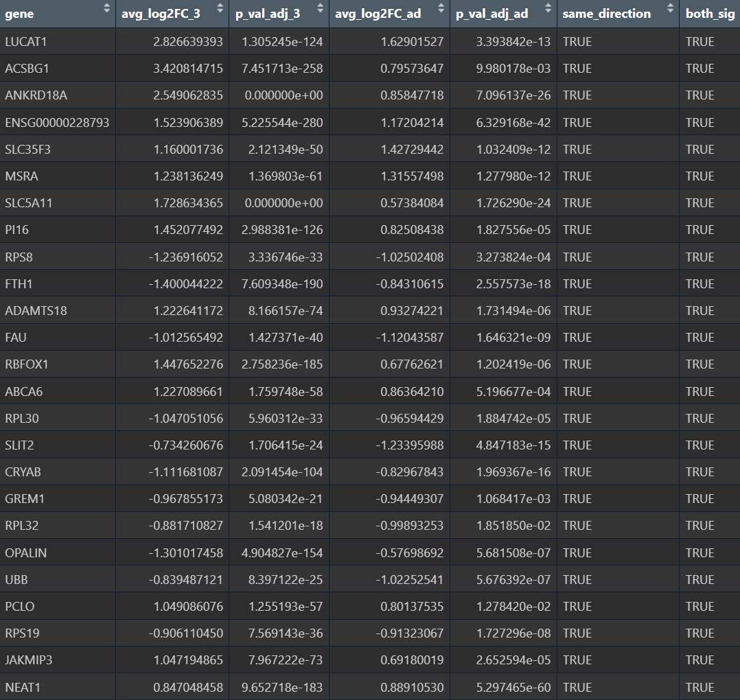Click SLIT2's p_val_adj_ad value 4.847183e-15

pyautogui.click(x=513, y=445)
